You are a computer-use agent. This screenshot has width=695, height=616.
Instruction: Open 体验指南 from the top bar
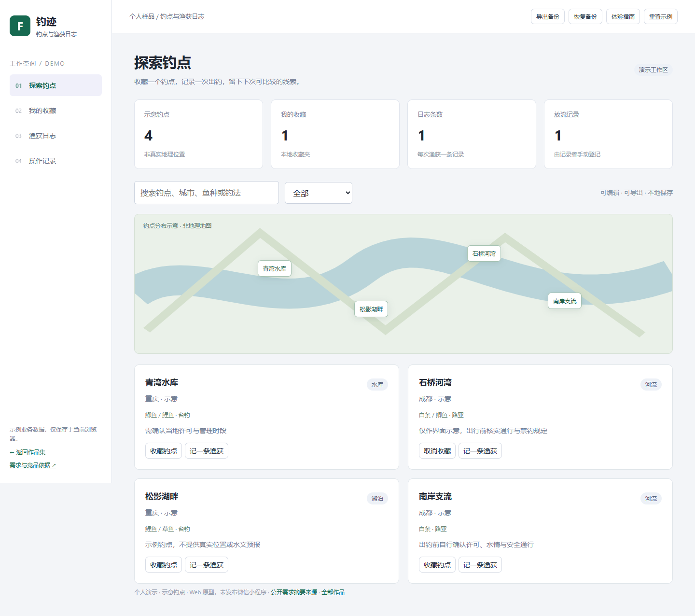click(623, 16)
